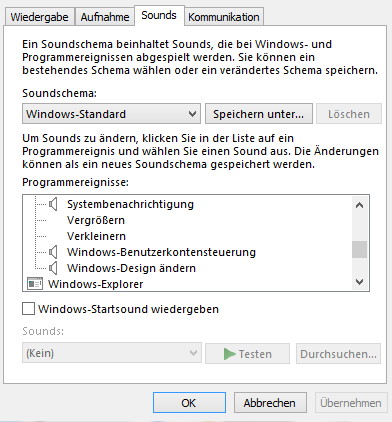Image resolution: width=392 pixels, height=422 pixels.
Task: Click the list scrollbar up arrow
Action: coord(359,205)
